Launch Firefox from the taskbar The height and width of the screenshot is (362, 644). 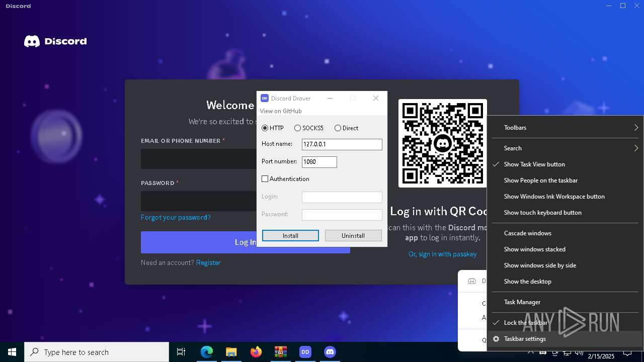pos(256,352)
